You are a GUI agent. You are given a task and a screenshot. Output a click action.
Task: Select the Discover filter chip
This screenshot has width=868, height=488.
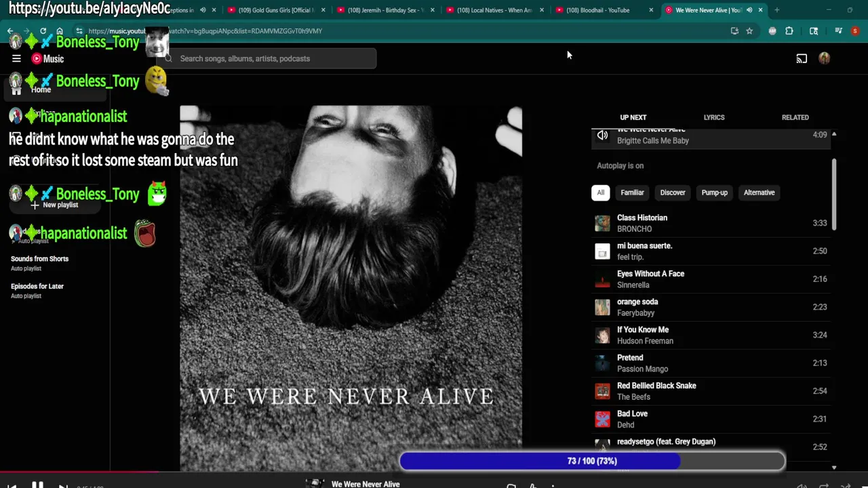[673, 192]
